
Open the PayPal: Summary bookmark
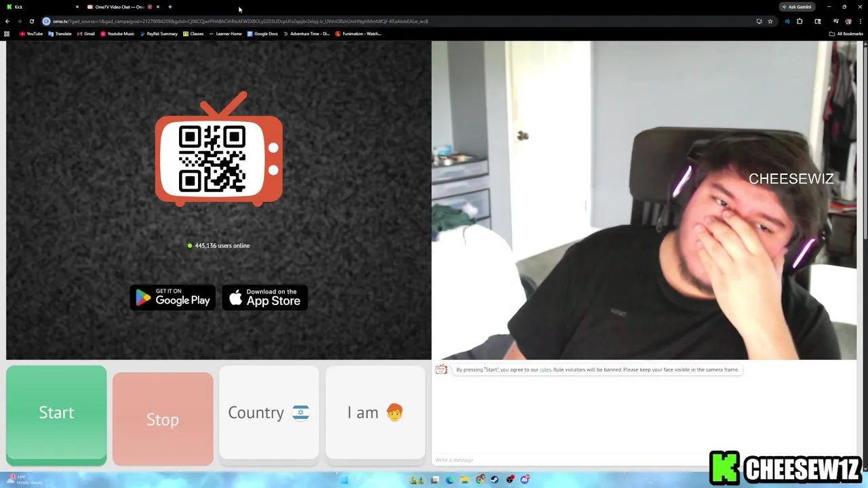click(x=159, y=33)
